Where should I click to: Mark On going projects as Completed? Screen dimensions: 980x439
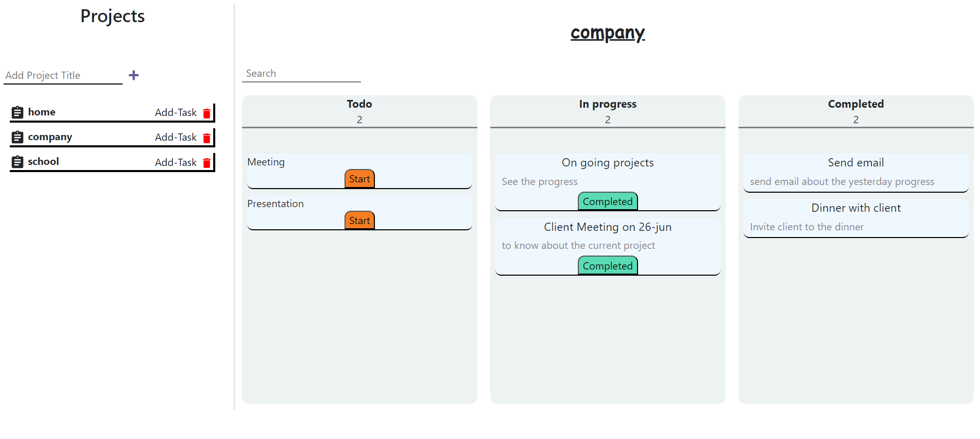(608, 201)
